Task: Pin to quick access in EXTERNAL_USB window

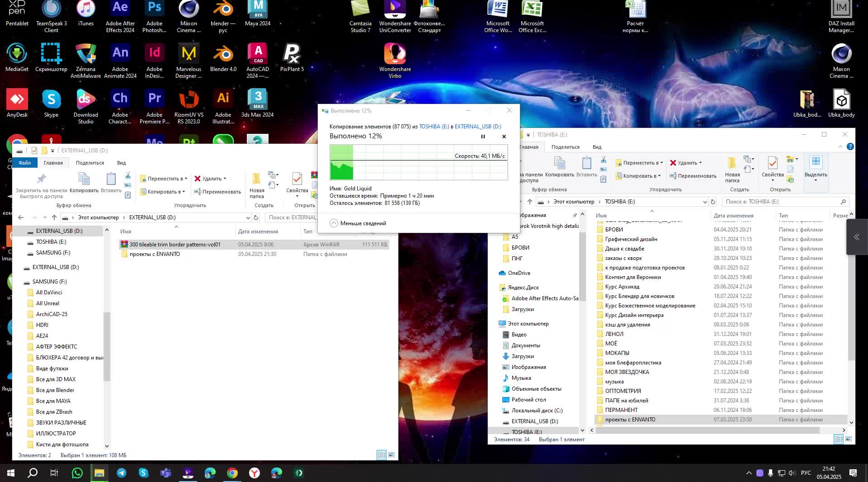Action: [41, 185]
